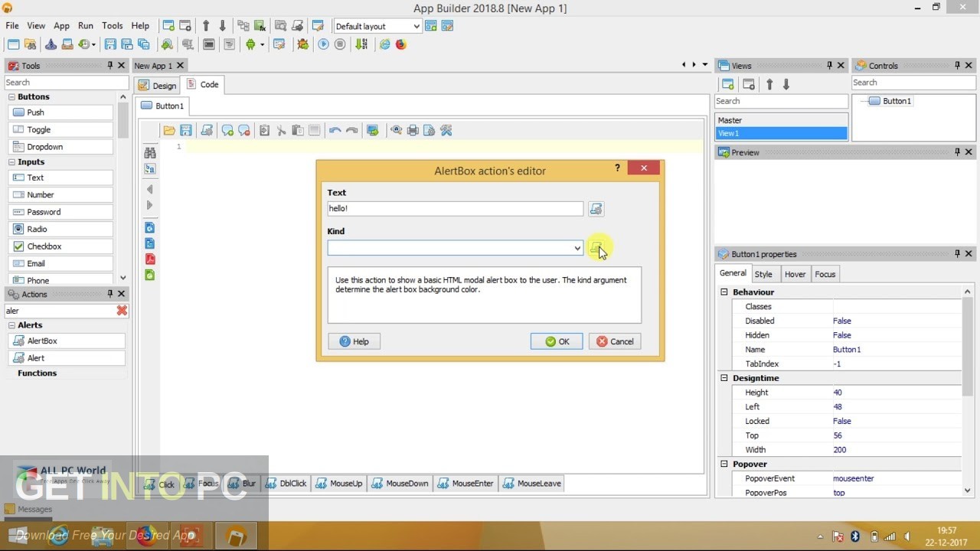Click Cancel in AlertBox editor

pos(615,341)
